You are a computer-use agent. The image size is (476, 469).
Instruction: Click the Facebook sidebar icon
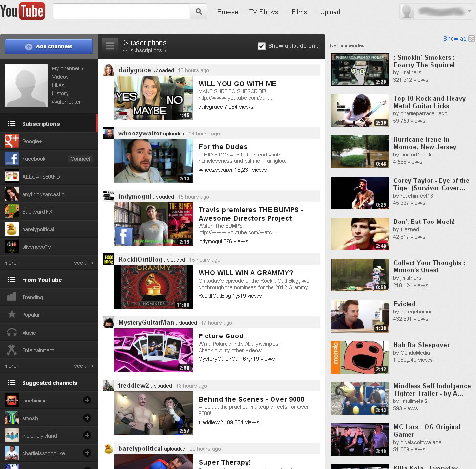pos(12,159)
